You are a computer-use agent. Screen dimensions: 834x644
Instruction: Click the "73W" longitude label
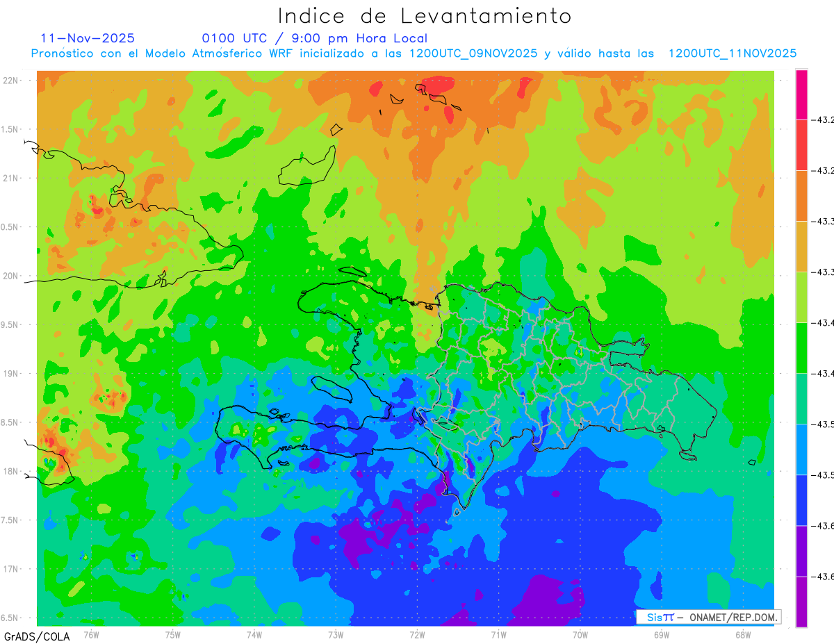336,634
